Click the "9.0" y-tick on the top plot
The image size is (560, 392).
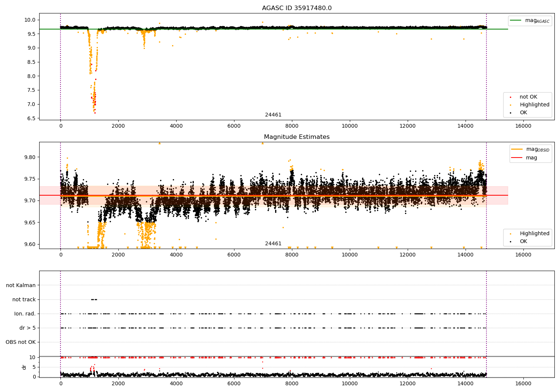pos(31,48)
